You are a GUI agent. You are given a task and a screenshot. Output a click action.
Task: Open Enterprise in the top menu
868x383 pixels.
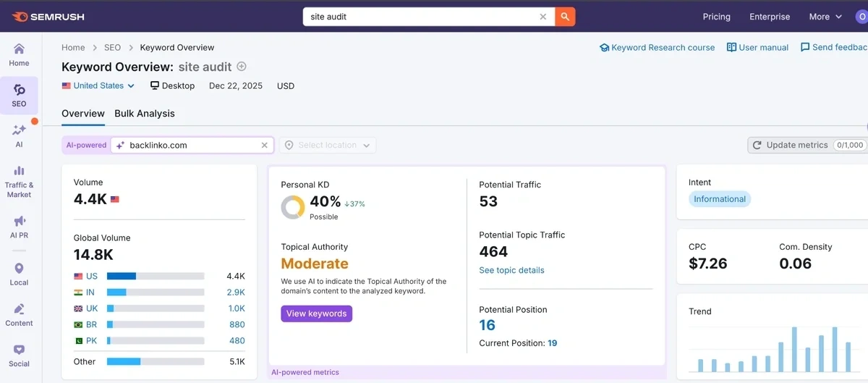click(x=770, y=17)
